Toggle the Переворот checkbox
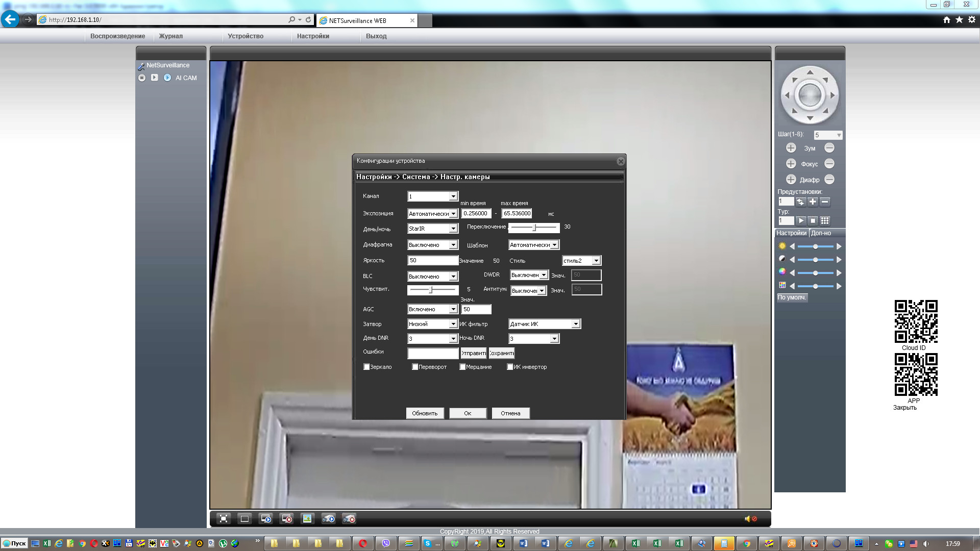This screenshot has height=551, width=980. click(415, 367)
